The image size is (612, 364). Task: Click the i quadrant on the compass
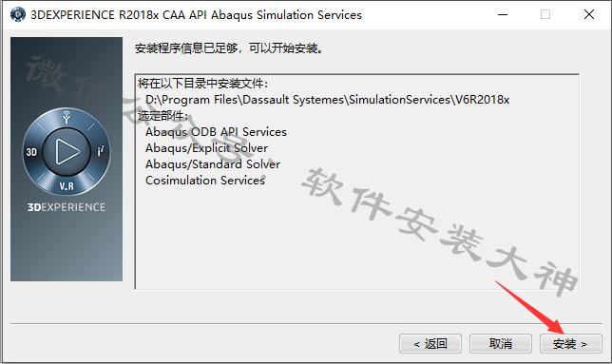[101, 151]
